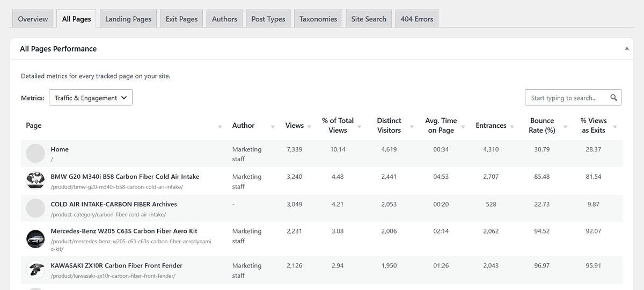Image resolution: width=644 pixels, height=290 pixels.
Task: Open Mercedes-Benz W205 C63S Aero Kit link
Action: 124,231
